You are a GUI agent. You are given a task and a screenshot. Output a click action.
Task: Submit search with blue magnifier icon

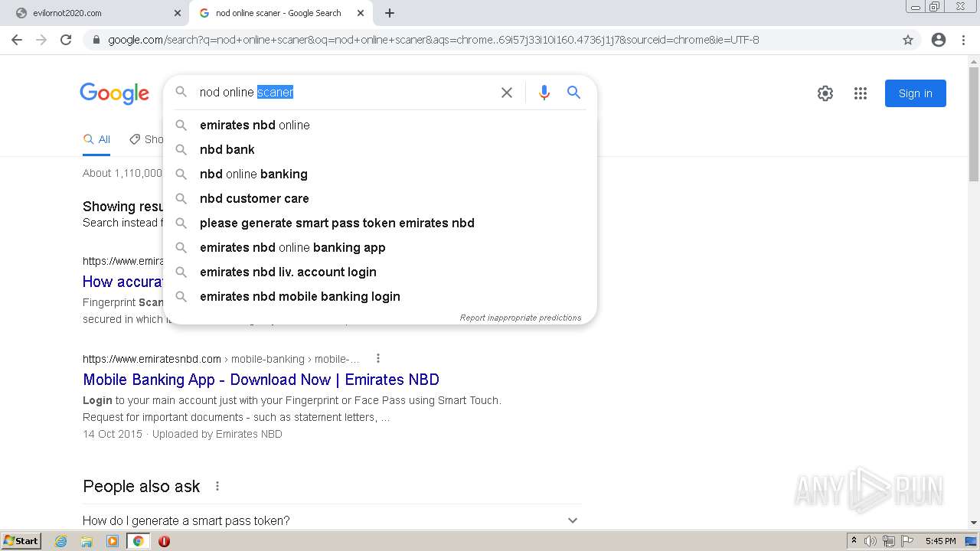pos(573,93)
